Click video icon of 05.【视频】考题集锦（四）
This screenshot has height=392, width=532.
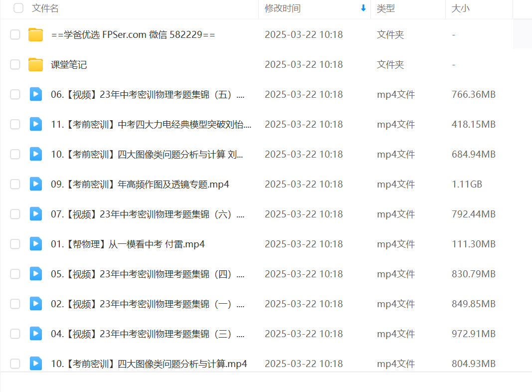(x=35, y=273)
